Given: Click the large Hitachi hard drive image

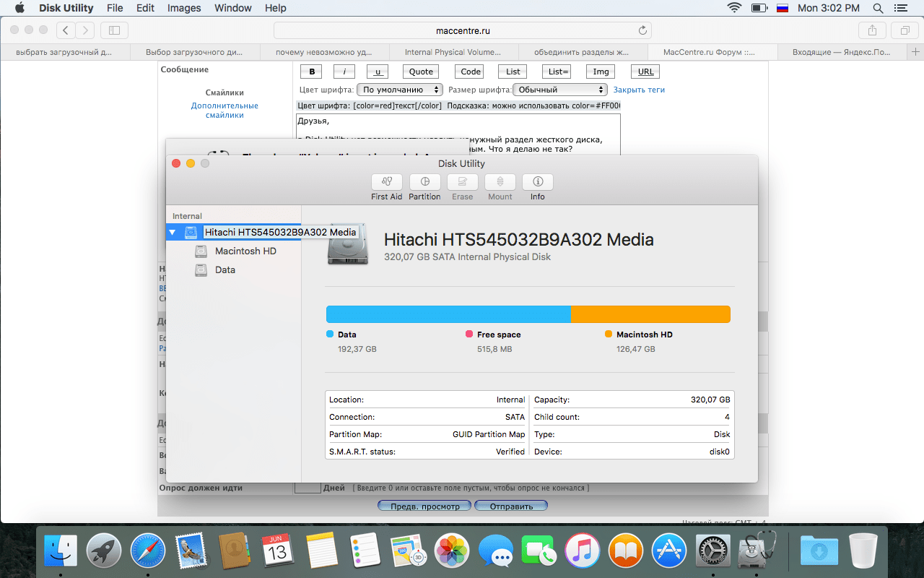Looking at the screenshot, I should coord(348,244).
